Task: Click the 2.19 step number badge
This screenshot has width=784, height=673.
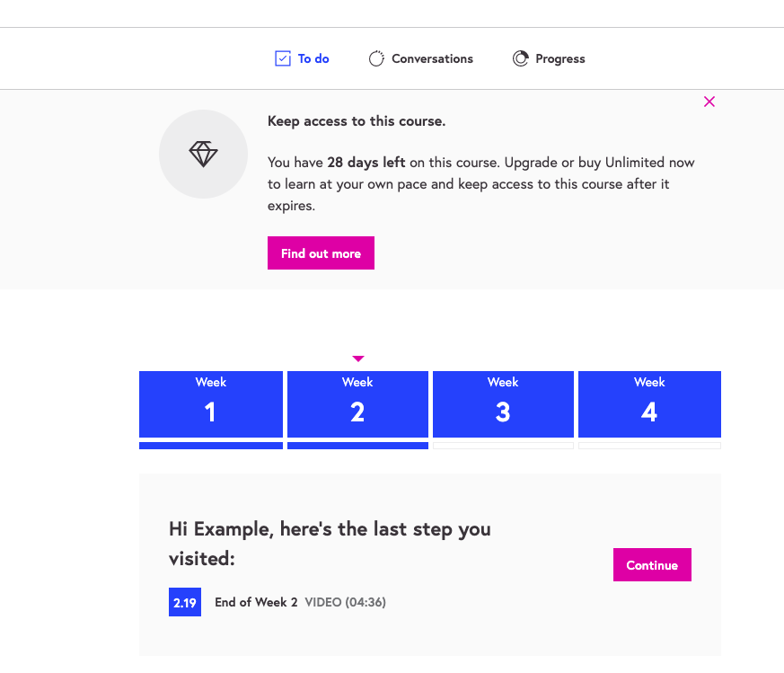Action: [x=185, y=602]
